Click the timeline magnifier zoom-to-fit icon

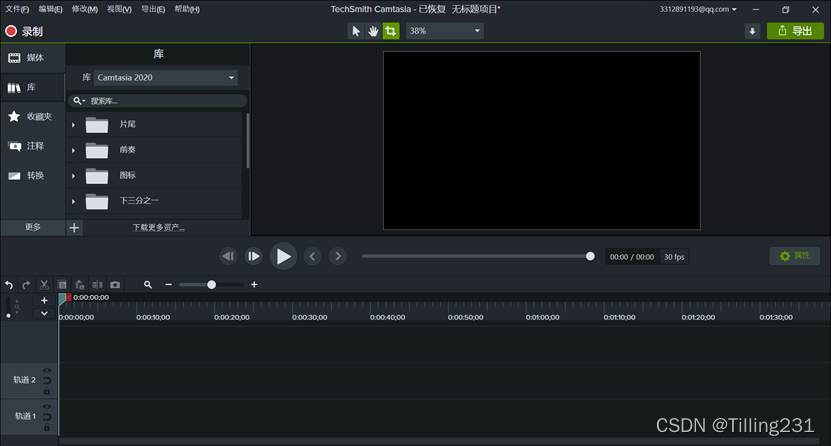click(x=148, y=285)
